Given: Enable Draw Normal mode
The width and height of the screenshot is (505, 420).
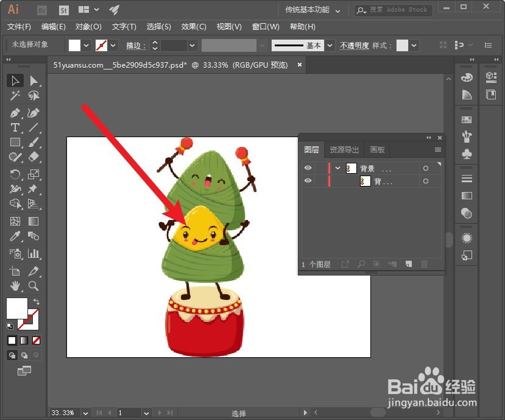Looking at the screenshot, I should tap(12, 355).
